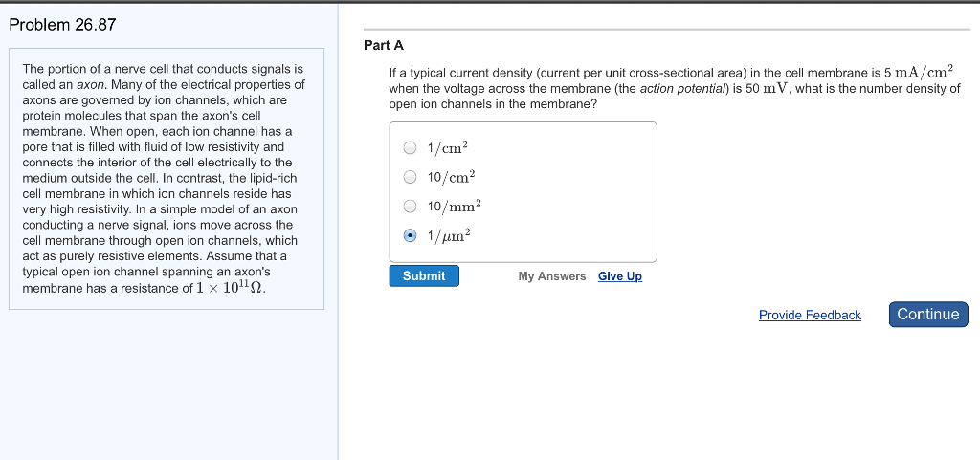Click the 5 mA/cm² current density value
This screenshot has height=460, width=980.
point(918,71)
